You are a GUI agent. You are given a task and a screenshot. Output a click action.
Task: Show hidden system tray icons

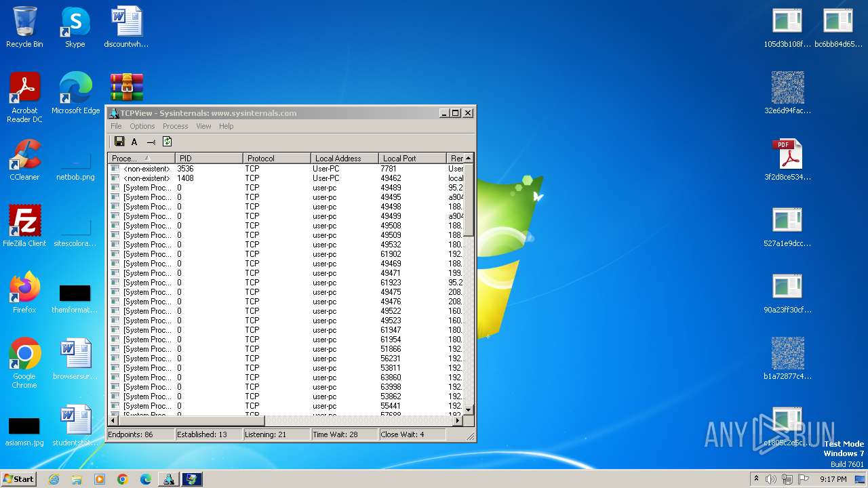point(756,479)
